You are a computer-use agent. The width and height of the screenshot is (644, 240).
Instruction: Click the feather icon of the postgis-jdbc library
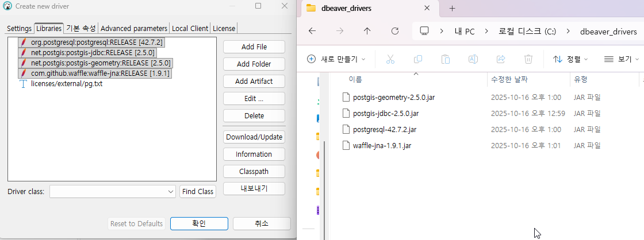(x=24, y=52)
